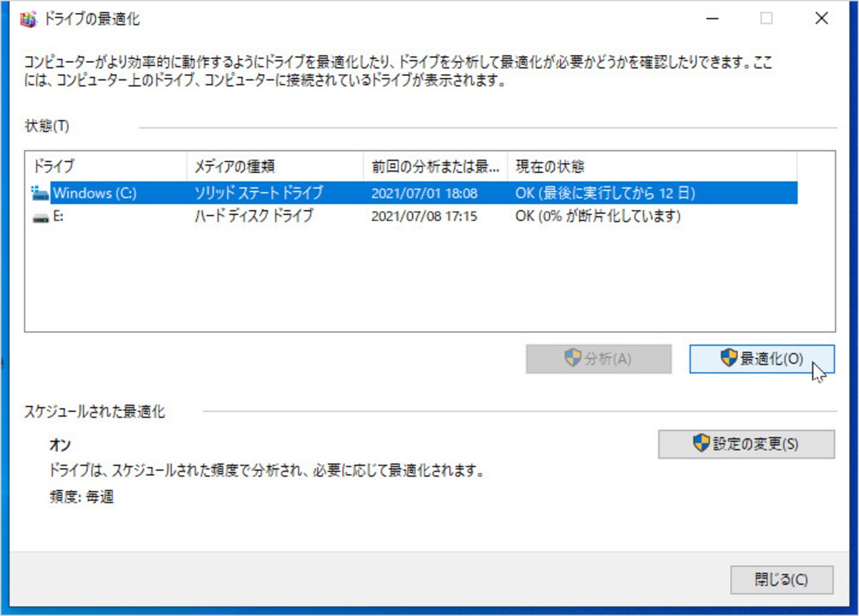Click the defrag app icon in title bar
Image resolution: width=859 pixels, height=616 pixels.
pyautogui.click(x=29, y=19)
